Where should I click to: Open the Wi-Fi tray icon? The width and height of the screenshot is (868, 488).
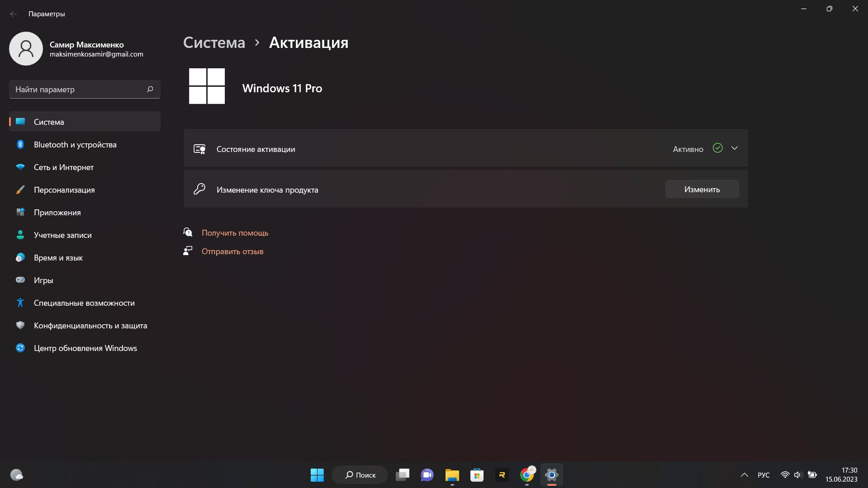tap(785, 475)
